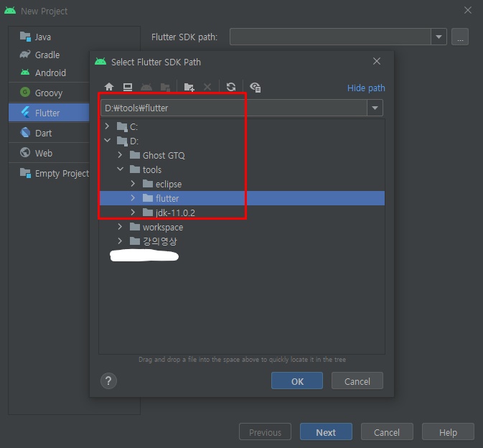This screenshot has height=448, width=483.
Task: Close the New Project window
Action: click(x=468, y=10)
